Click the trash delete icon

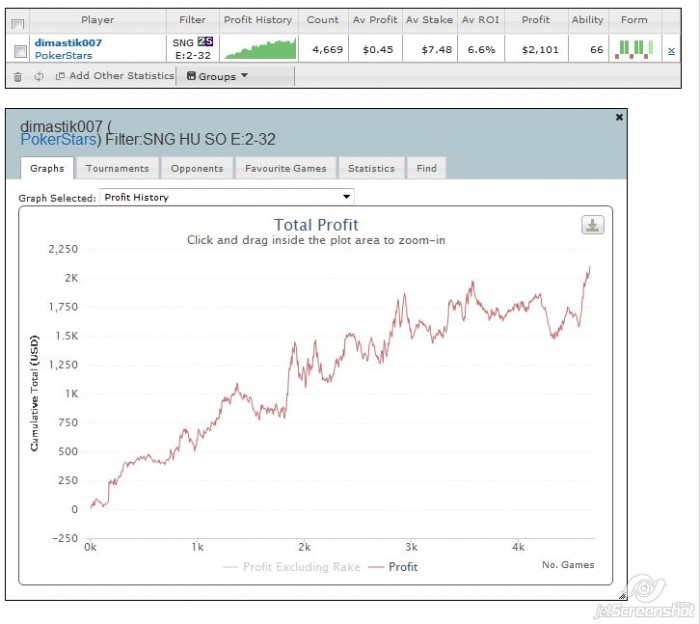[17, 77]
